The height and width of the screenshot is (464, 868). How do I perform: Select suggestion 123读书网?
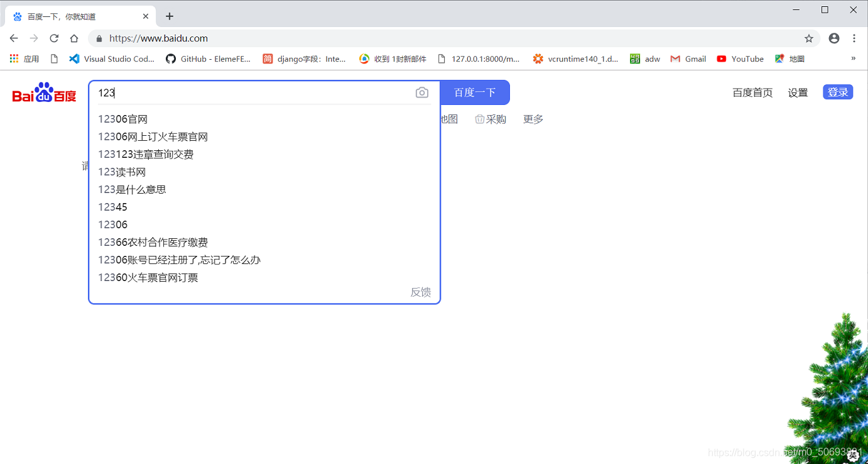tap(264, 172)
